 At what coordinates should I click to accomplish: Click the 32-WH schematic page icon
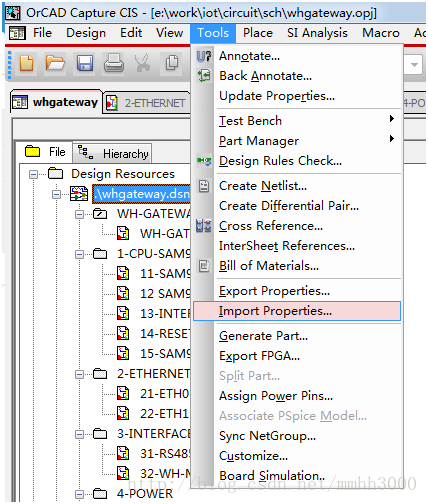pos(123,473)
